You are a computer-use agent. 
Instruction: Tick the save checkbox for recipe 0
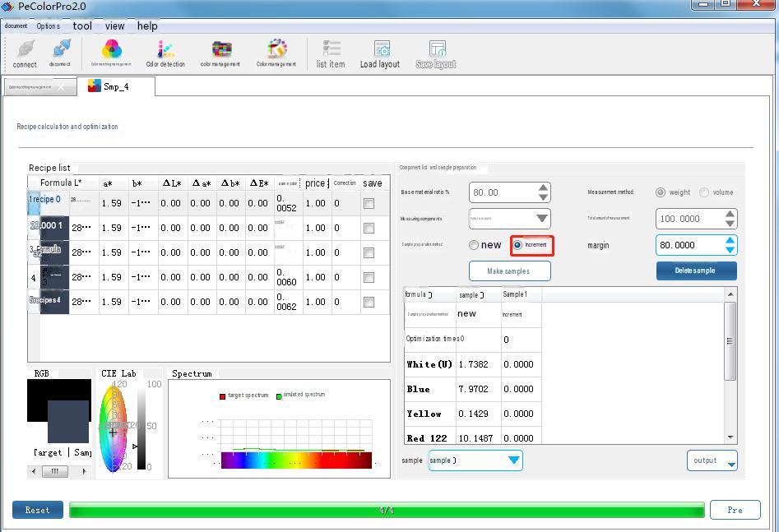[x=369, y=203]
